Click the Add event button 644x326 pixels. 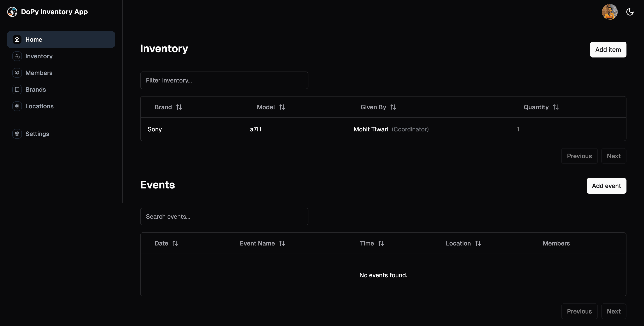tap(606, 186)
